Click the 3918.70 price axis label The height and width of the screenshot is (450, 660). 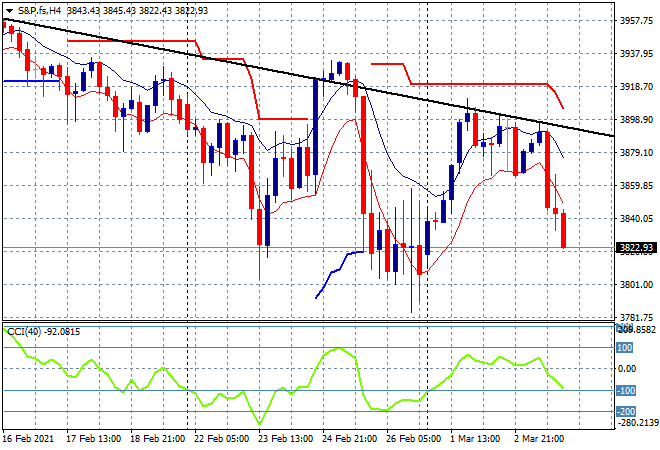coord(636,87)
